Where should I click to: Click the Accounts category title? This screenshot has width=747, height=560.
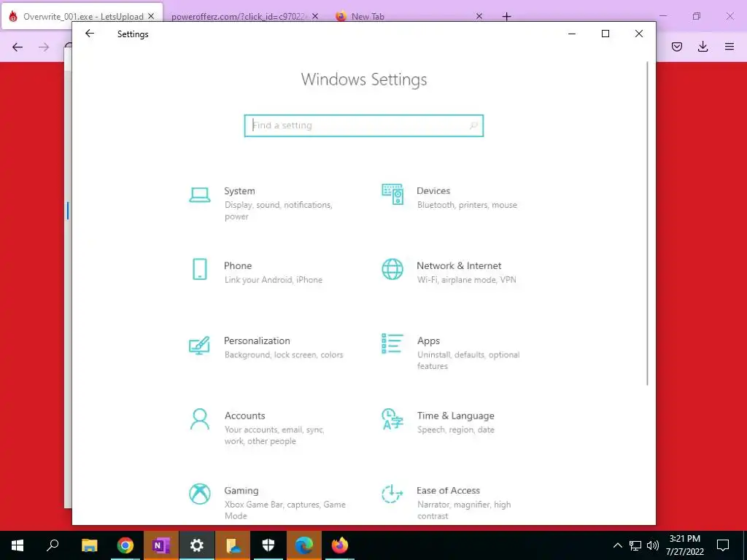pos(245,416)
